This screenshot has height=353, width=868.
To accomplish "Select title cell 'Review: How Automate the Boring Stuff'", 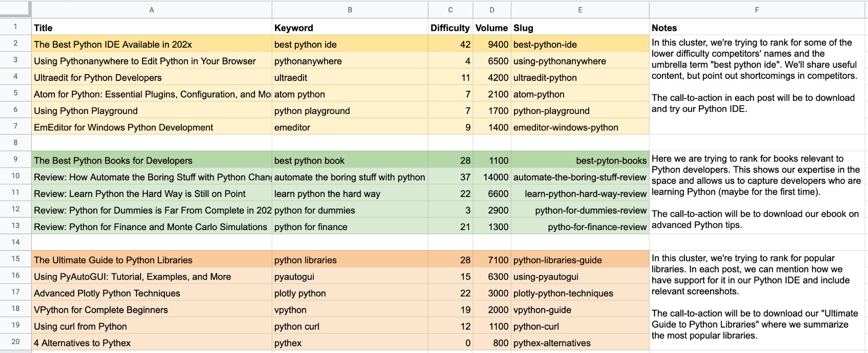I will [152, 176].
